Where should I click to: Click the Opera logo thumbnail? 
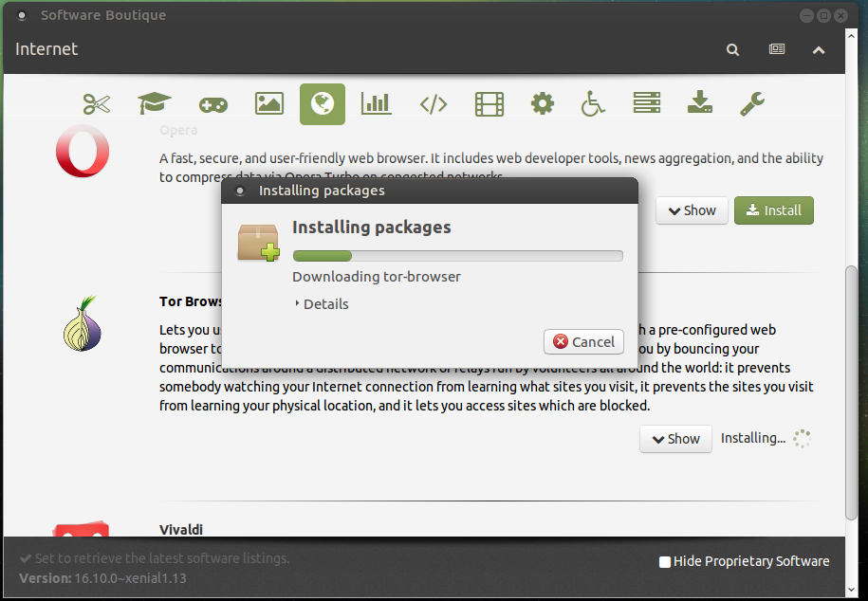83,151
